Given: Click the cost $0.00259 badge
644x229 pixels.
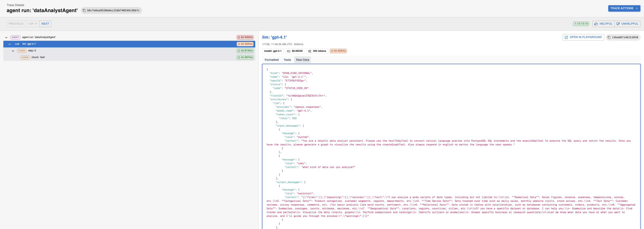Looking at the screenshot, I should (x=295, y=51).
